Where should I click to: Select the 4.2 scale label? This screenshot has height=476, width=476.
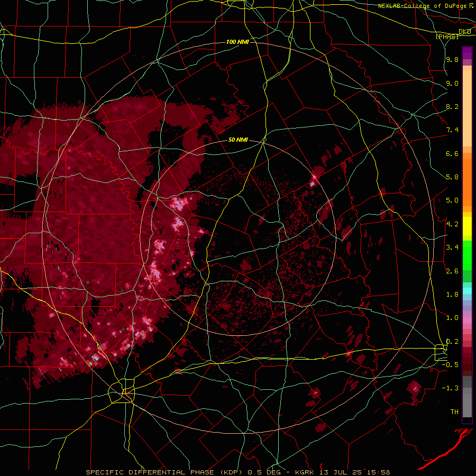[452, 224]
